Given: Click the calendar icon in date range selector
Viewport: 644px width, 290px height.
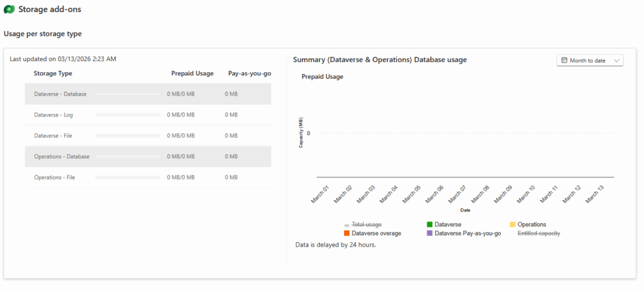Looking at the screenshot, I should (565, 60).
